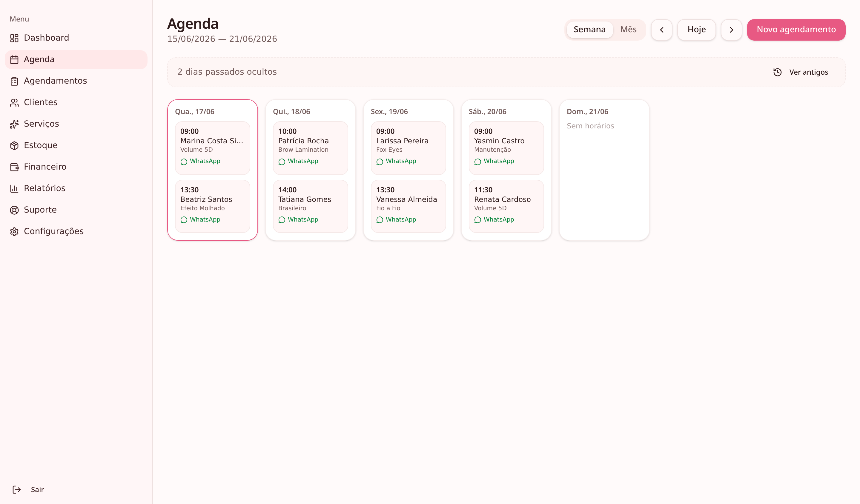Viewport: 860px width, 504px height.
Task: Click the Dashboard grid icon
Action: point(14,38)
